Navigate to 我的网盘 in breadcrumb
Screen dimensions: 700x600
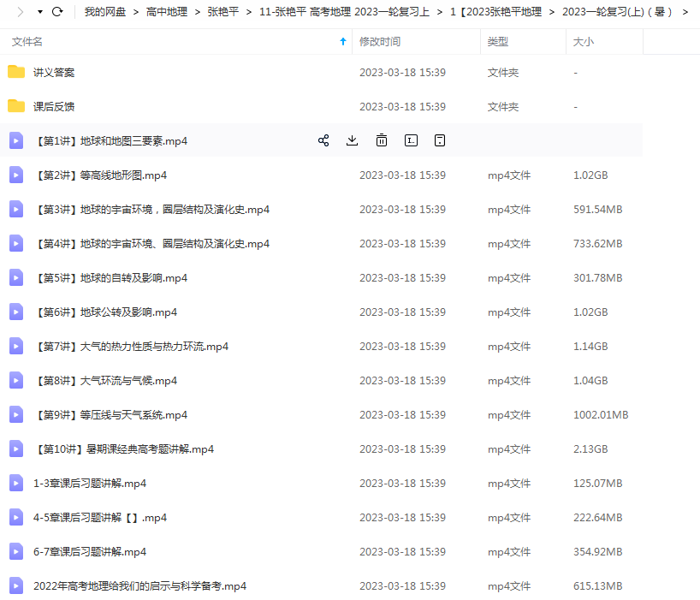pyautogui.click(x=105, y=12)
